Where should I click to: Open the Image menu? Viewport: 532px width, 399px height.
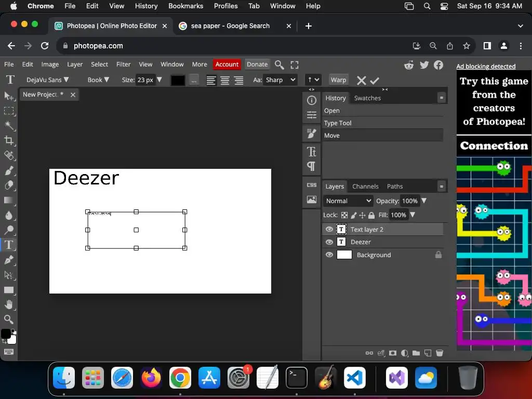point(50,64)
